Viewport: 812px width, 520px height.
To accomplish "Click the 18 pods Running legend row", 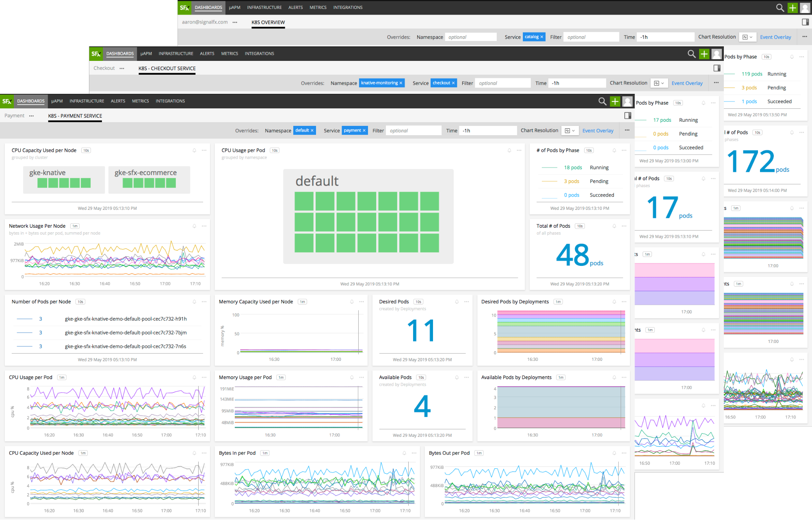I will (x=579, y=168).
